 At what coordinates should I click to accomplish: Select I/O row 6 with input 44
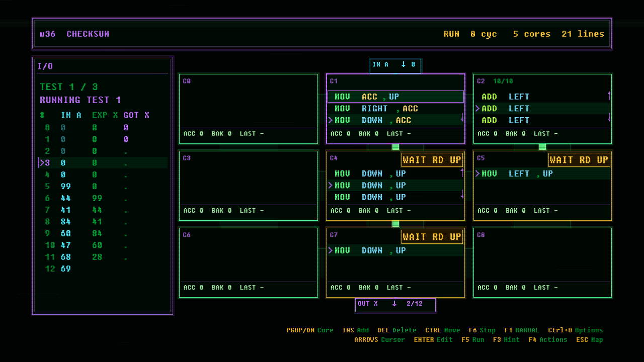pos(103,198)
